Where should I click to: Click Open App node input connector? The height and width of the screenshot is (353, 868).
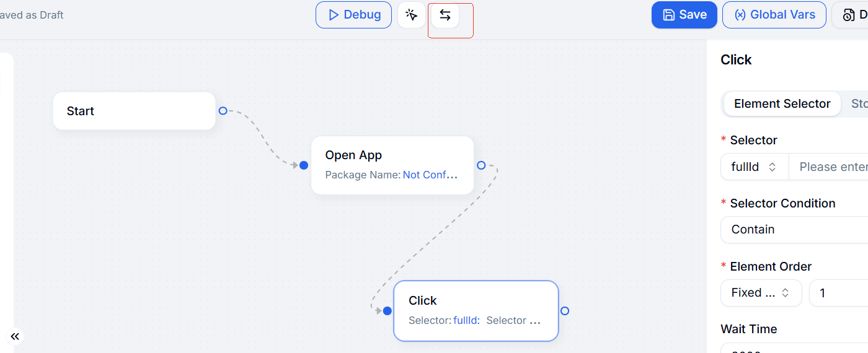point(304,165)
